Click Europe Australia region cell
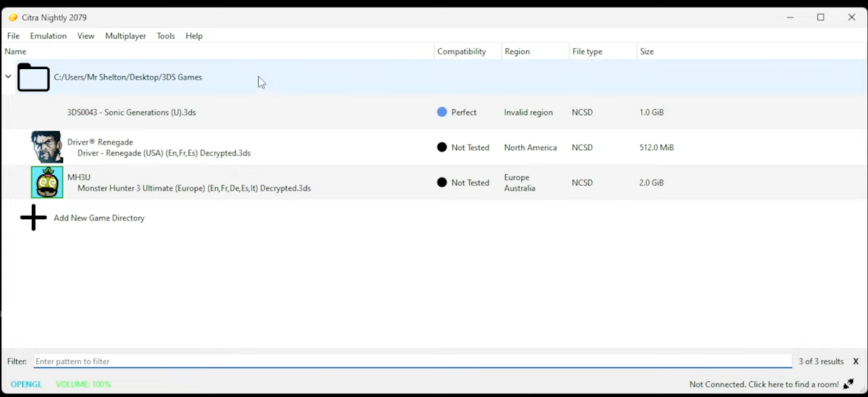 (x=520, y=183)
